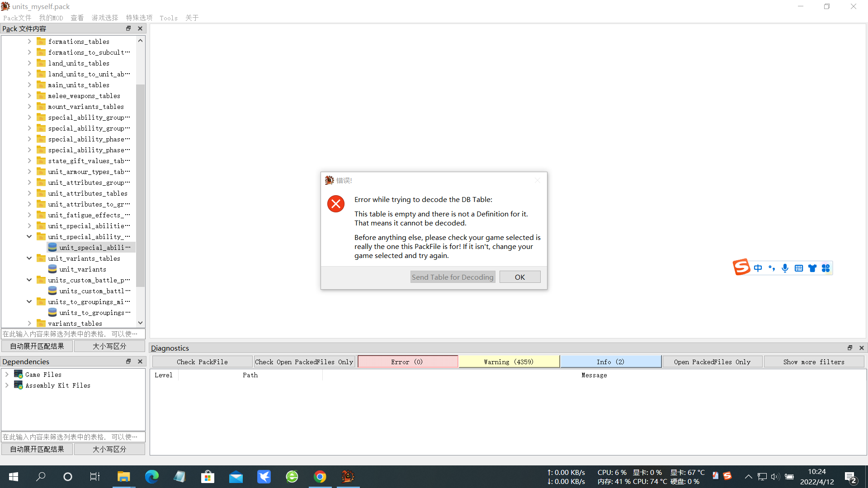
Task: Toggle the Error (0) filter
Action: click(407, 362)
